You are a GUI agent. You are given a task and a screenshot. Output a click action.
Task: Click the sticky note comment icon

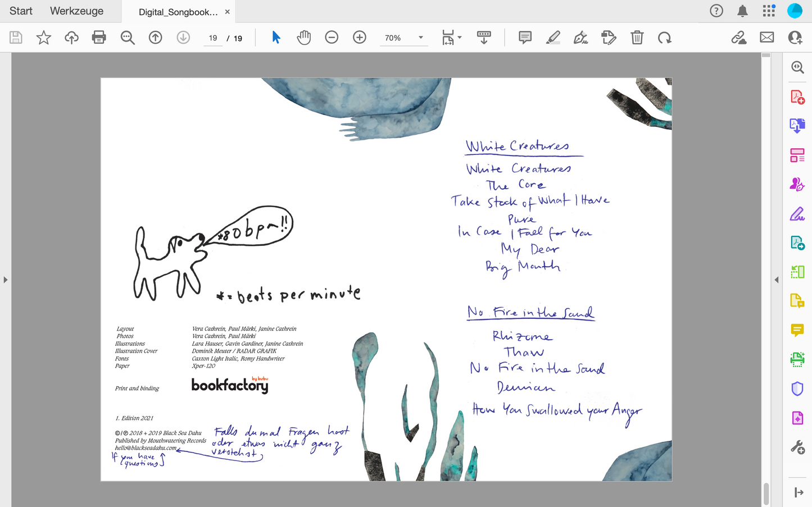(x=524, y=38)
